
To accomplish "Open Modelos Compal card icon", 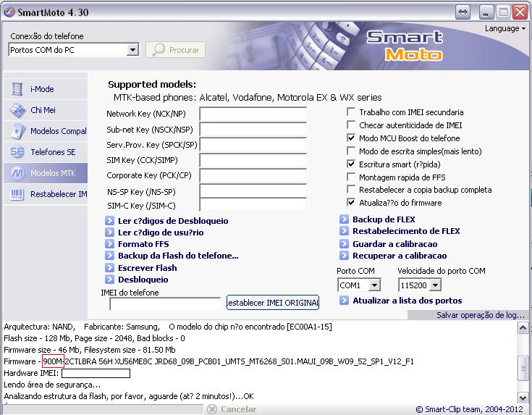I will [x=17, y=131].
